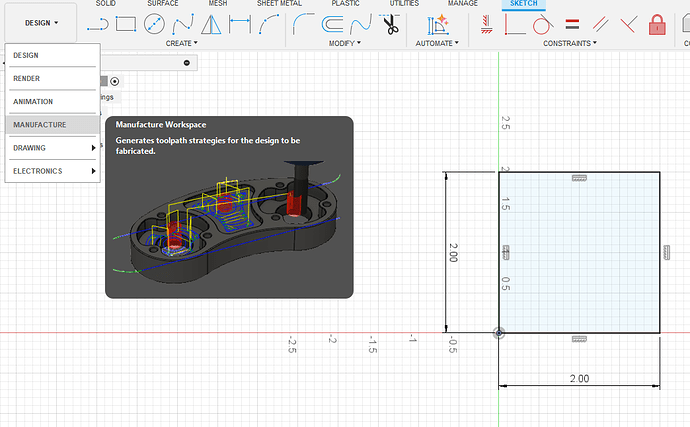
Task: Open the SHEET METAL tab
Action: coord(279,4)
